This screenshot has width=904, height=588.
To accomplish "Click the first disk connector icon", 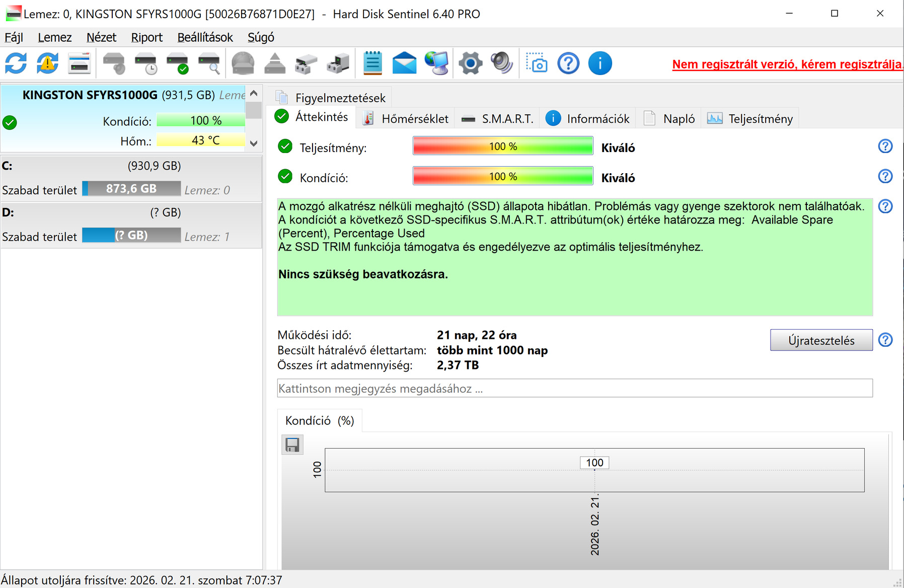I will tap(306, 63).
